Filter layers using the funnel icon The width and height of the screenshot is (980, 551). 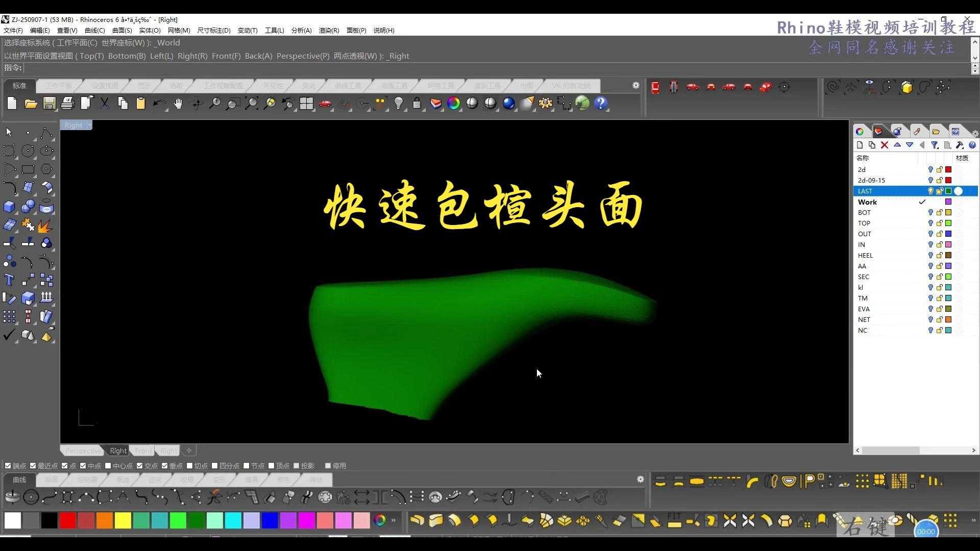[935, 145]
